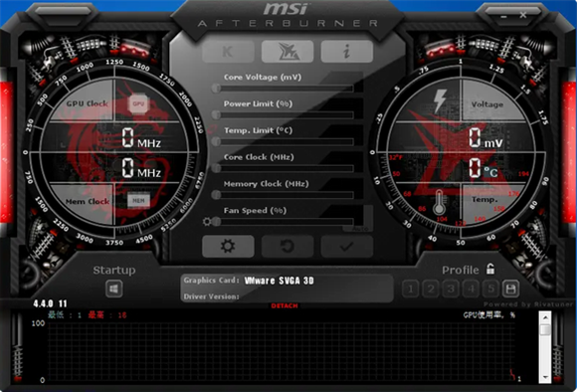Select profile slot 3
The height and width of the screenshot is (392, 577).
(451, 289)
